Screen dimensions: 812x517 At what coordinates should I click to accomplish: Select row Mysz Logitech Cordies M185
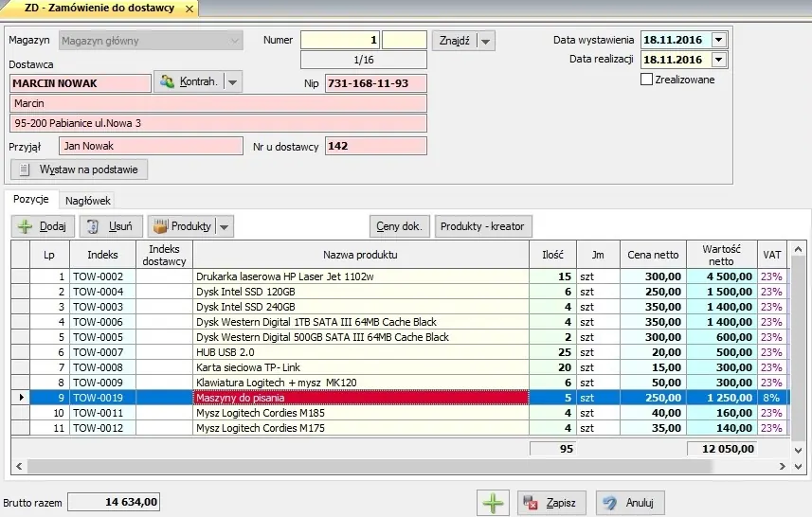[x=400, y=413]
